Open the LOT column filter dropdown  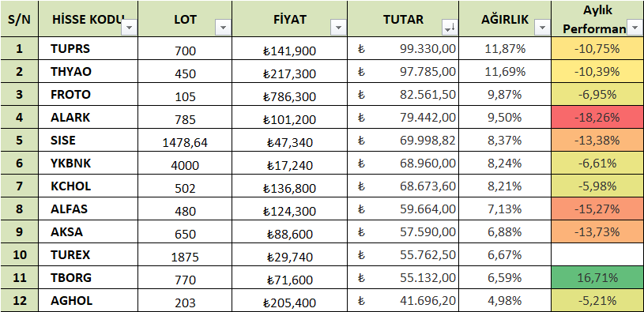(x=224, y=28)
